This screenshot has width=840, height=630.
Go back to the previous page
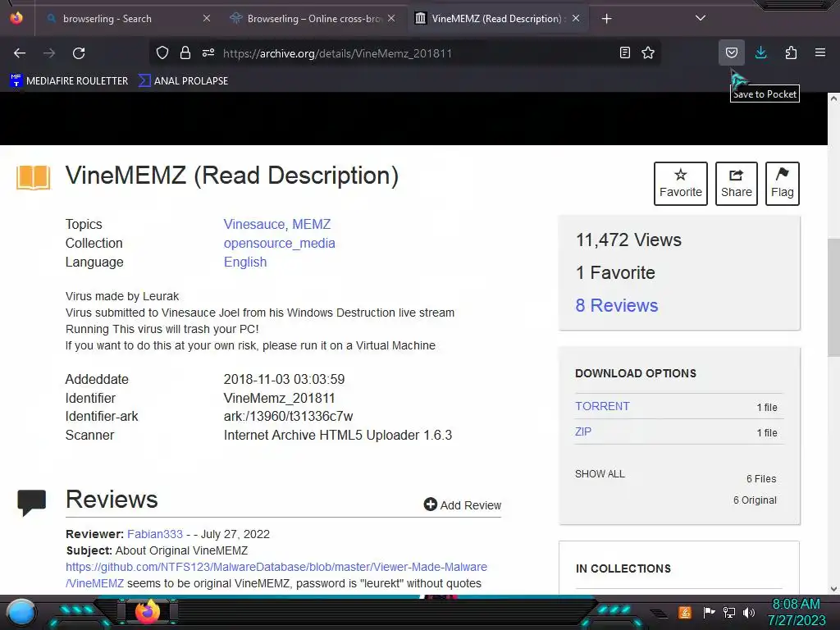click(x=20, y=53)
